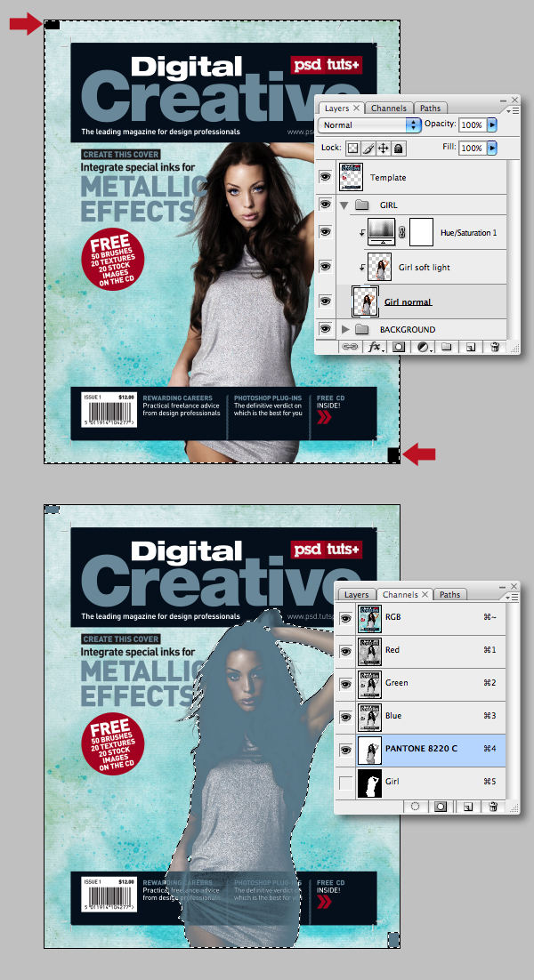
Task: Switch to Paths tab in lower panel
Action: (x=449, y=594)
